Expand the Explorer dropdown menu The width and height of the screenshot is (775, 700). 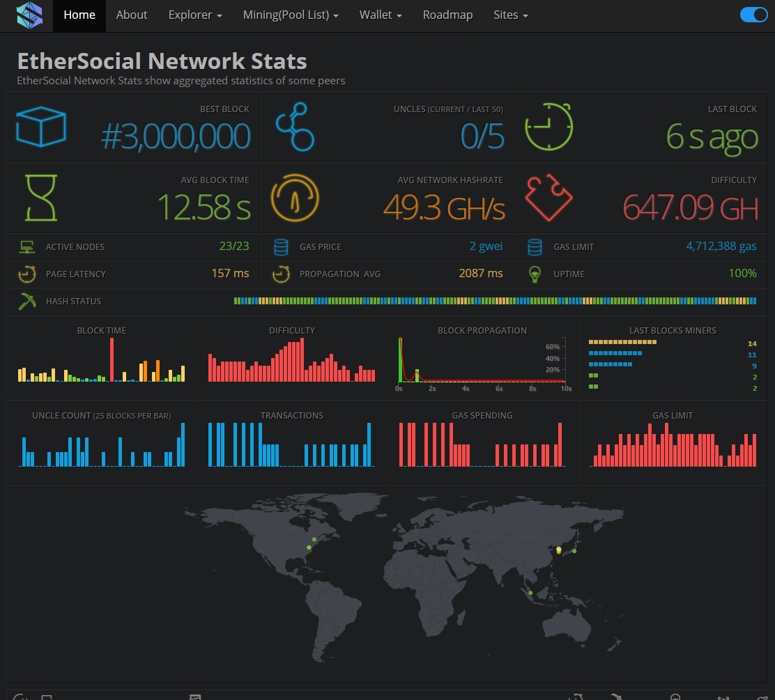(195, 15)
